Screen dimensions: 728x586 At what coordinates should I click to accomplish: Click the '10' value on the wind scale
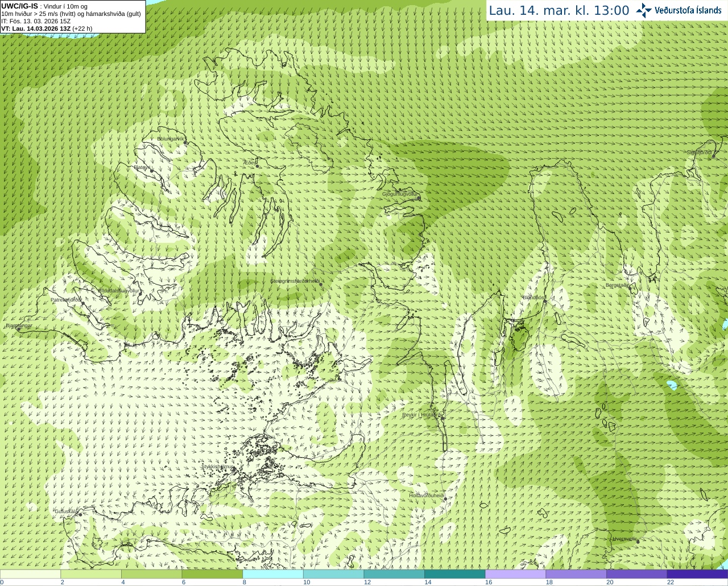coord(307,582)
